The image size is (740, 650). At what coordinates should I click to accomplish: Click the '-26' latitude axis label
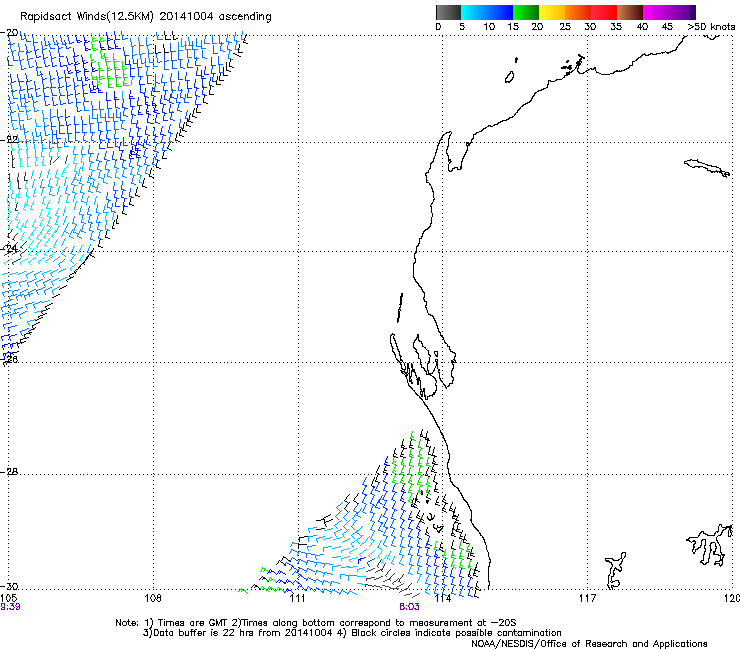pos(10,359)
